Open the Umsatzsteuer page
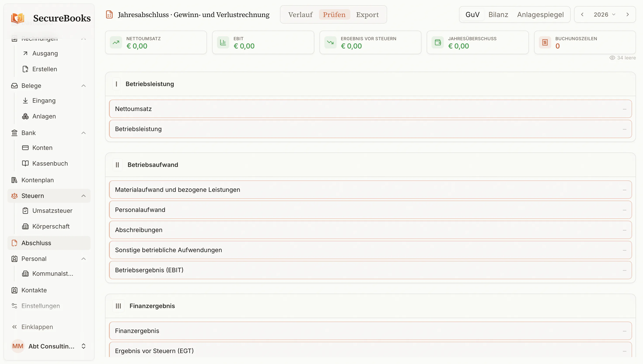Screen dimensions: 643x364 pyautogui.click(x=52, y=211)
